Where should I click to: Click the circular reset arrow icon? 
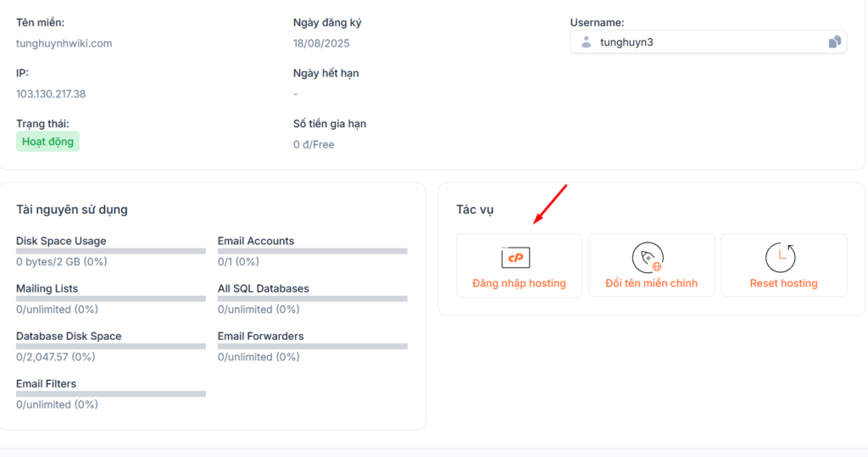tap(781, 258)
